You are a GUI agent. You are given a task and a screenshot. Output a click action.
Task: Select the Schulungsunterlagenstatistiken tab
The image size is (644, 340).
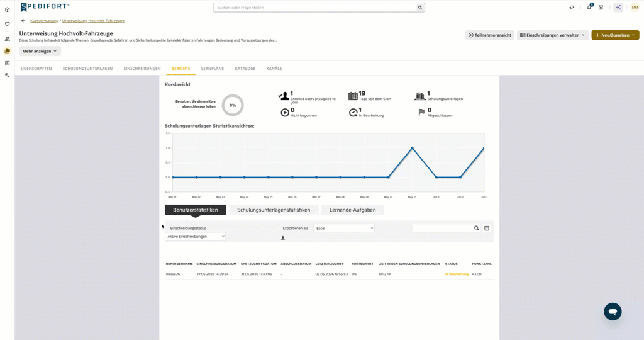[x=274, y=210]
